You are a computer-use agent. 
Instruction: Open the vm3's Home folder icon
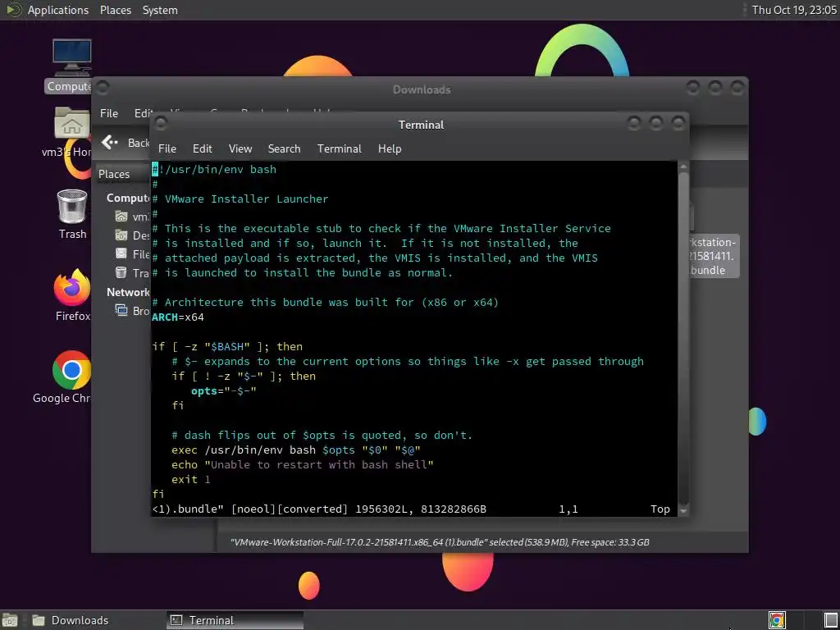click(x=71, y=123)
